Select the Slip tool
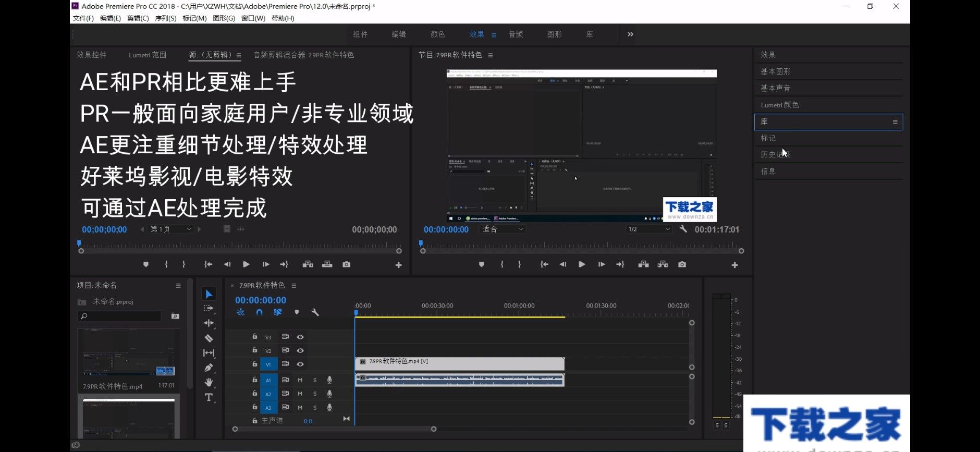Image resolution: width=980 pixels, height=452 pixels. click(x=209, y=353)
